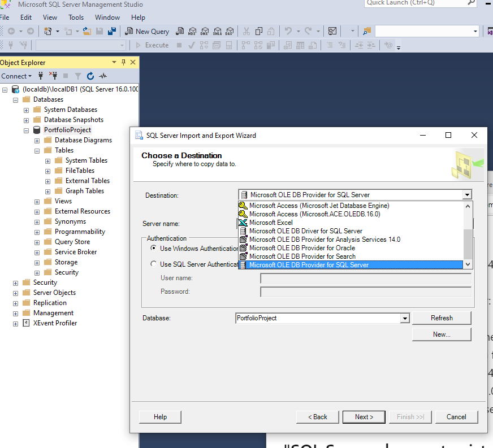Select the Server Objects folder
The height and width of the screenshot is (448, 493).
click(x=54, y=293)
